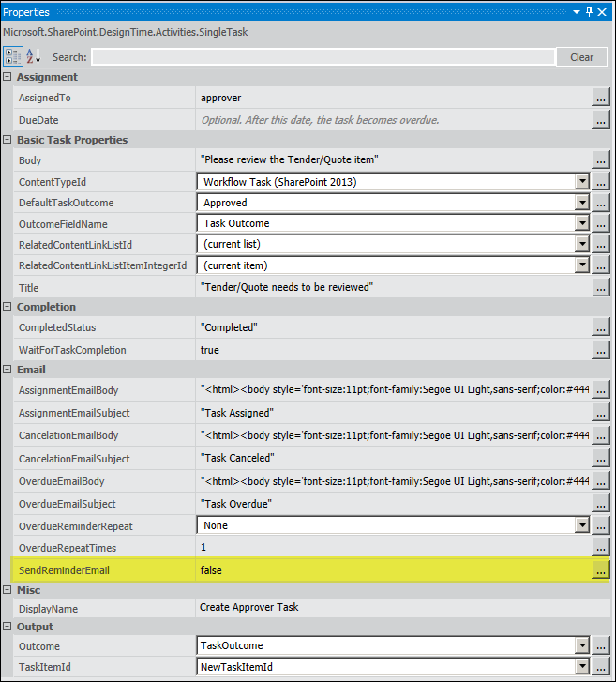The height and width of the screenshot is (682, 616).
Task: Edit CancelationEmailSubject value 'Task Canceled'
Action: click(x=237, y=458)
